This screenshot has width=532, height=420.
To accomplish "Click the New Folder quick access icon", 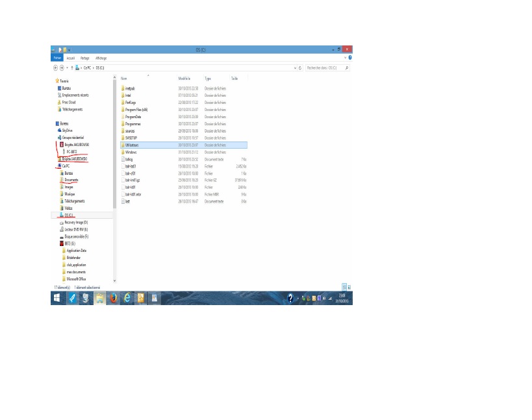I will pos(65,50).
